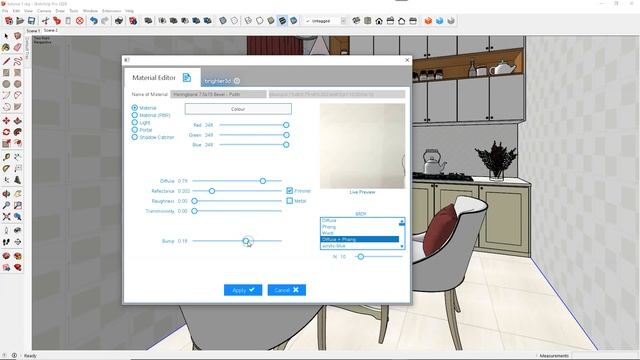Click the Redo arrow in toolbar
Viewport: 640px width, 360px height.
(105, 20)
